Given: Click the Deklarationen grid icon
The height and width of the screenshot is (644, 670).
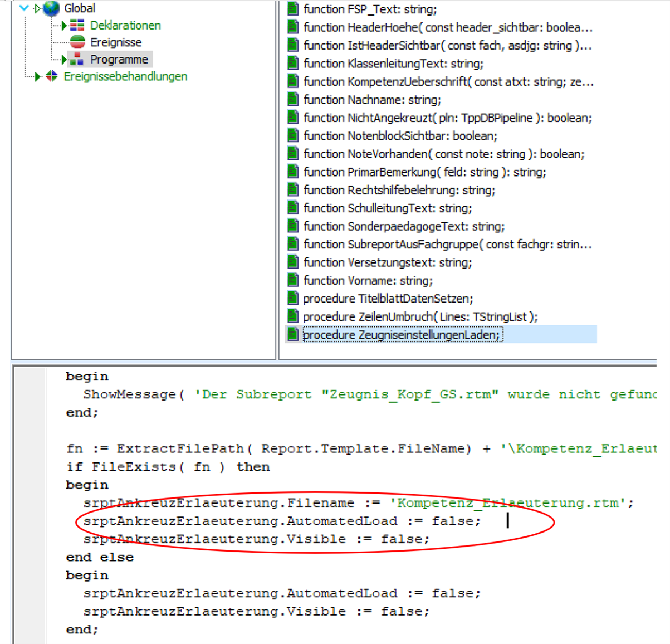Looking at the screenshot, I should 77,26.
